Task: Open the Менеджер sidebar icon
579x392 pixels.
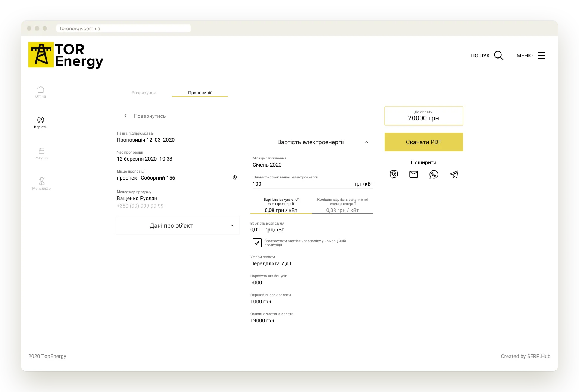Action: click(41, 181)
